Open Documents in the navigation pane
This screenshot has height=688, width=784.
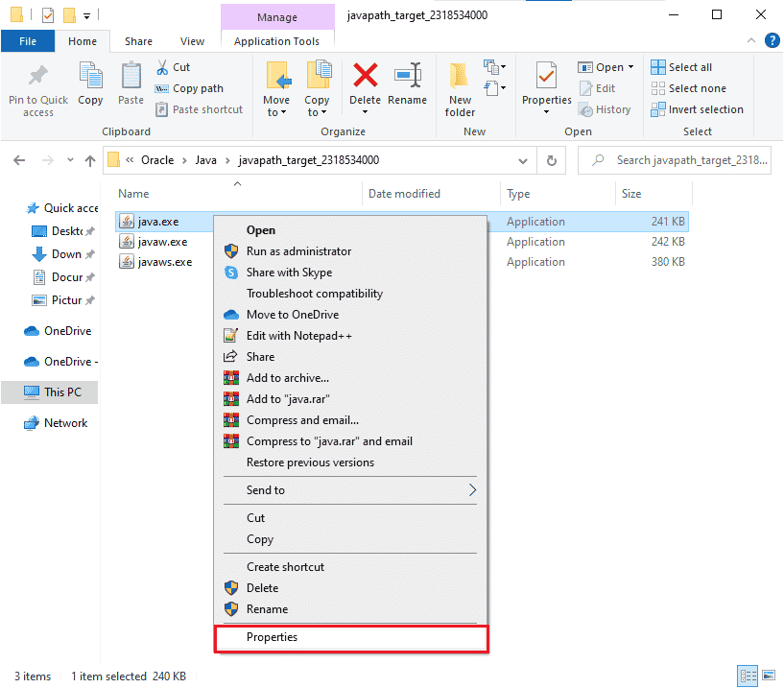pos(63,277)
